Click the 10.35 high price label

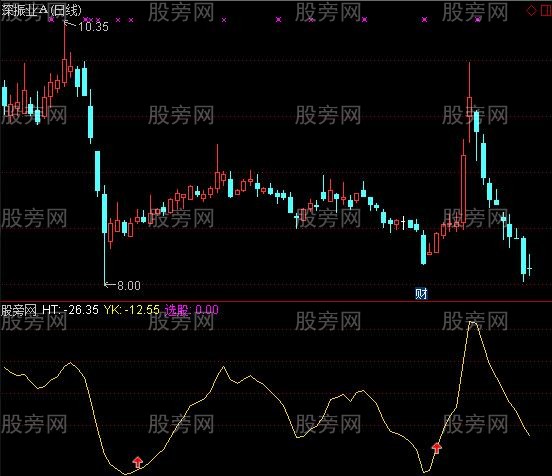click(93, 27)
